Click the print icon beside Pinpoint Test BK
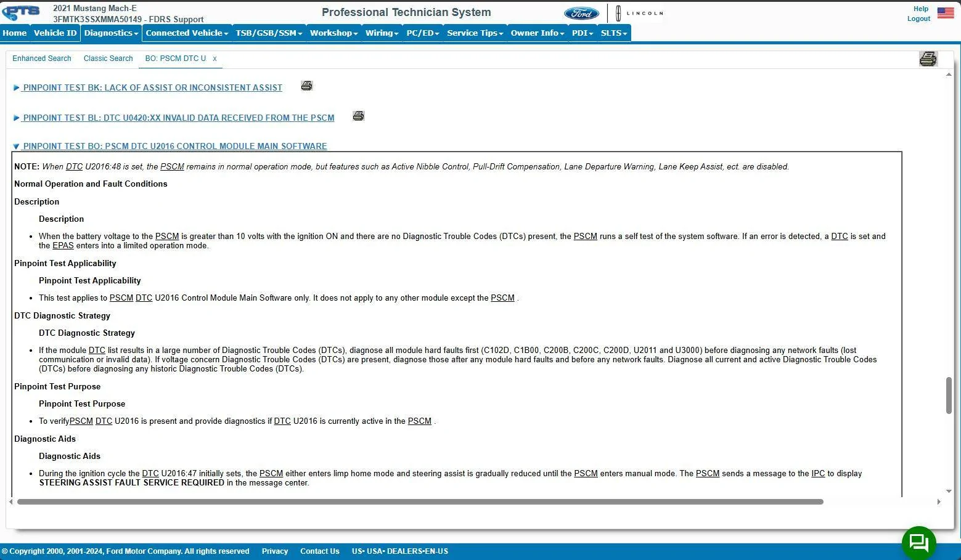 (306, 86)
